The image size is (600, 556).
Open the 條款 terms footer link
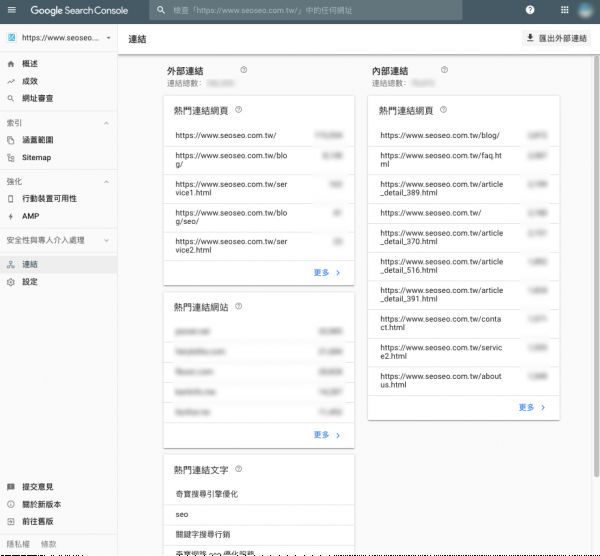(x=49, y=544)
